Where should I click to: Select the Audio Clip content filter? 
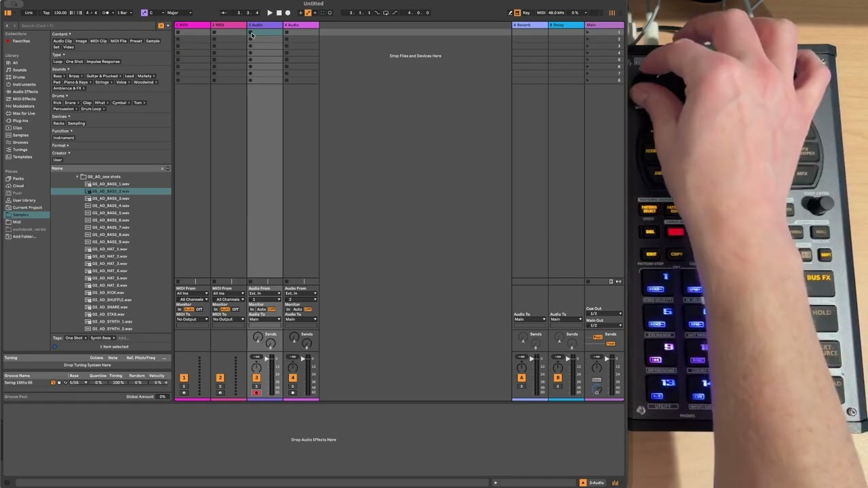click(62, 41)
